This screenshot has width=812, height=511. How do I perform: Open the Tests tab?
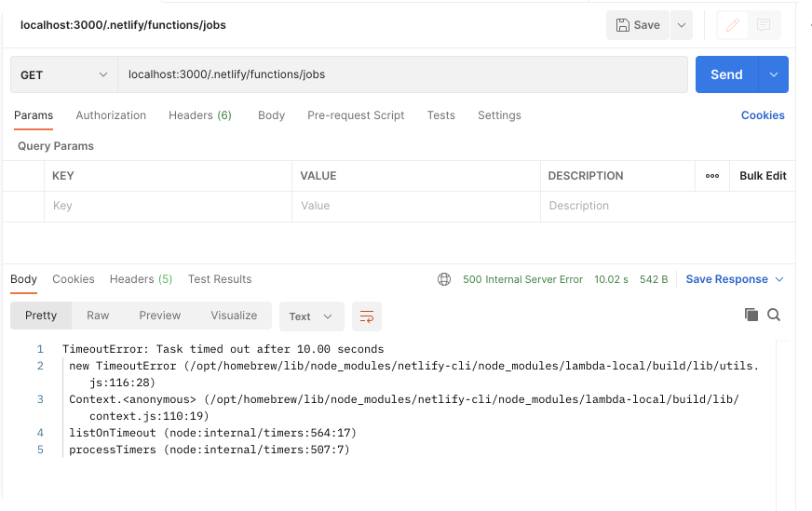click(441, 115)
